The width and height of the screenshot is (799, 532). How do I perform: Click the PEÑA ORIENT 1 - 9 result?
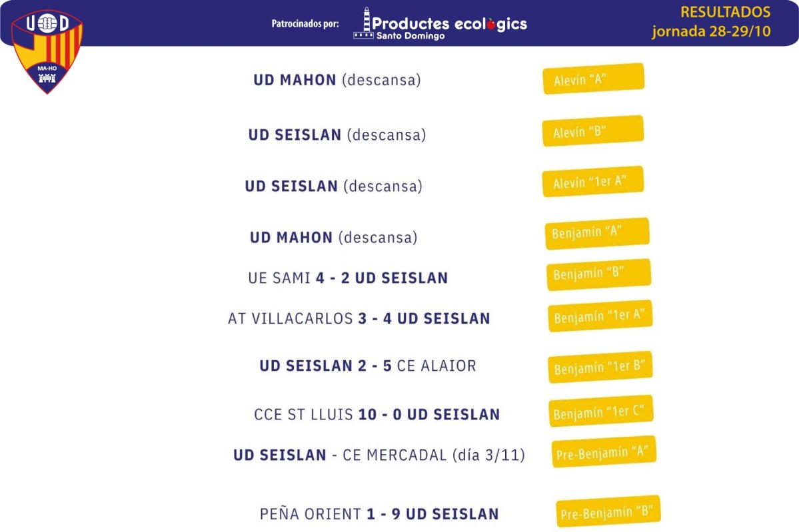(x=379, y=514)
